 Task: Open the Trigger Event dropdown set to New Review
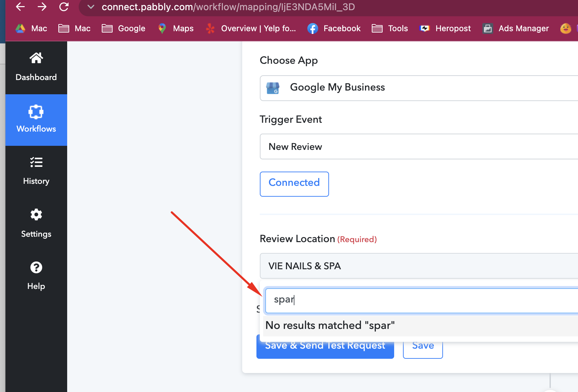(419, 146)
